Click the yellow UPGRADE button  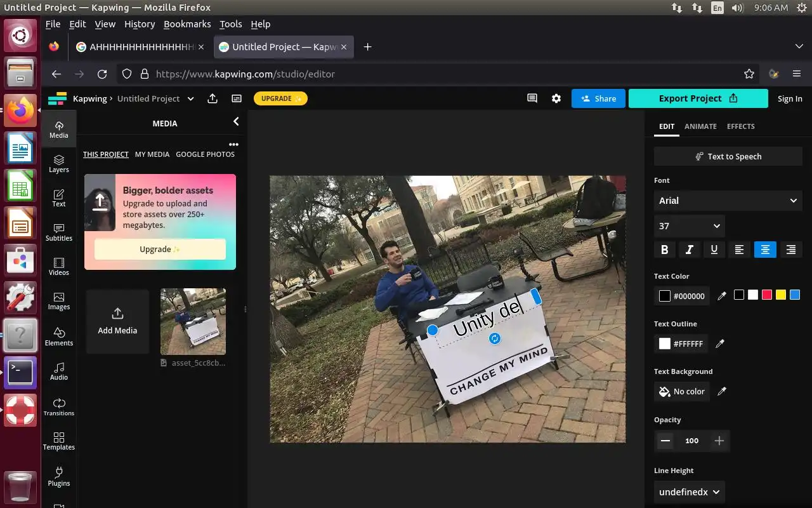point(280,98)
